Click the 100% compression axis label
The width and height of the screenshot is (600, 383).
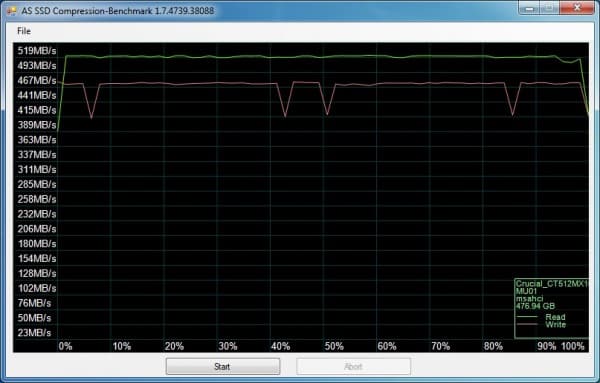[x=572, y=347]
